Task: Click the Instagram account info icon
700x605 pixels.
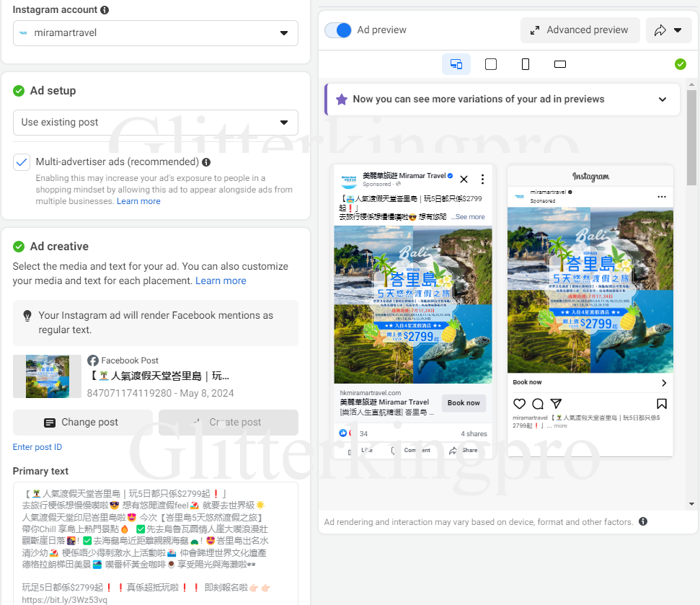Action: pyautogui.click(x=105, y=10)
